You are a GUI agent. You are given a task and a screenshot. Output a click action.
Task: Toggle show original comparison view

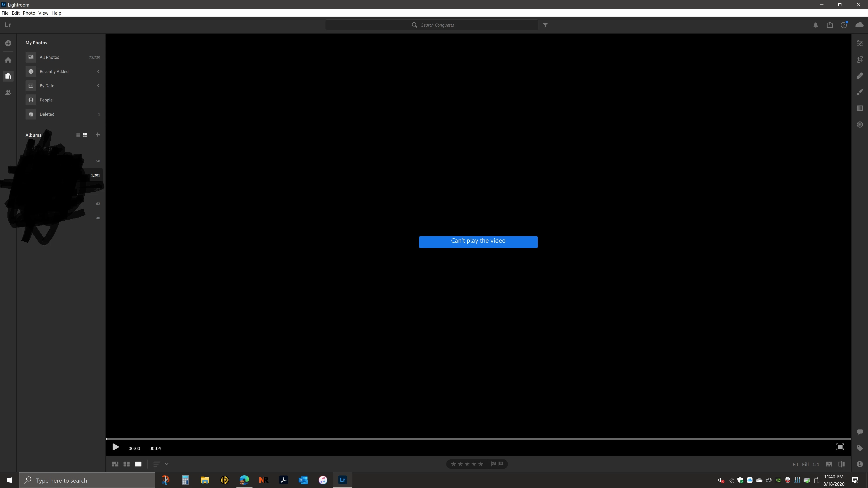[841, 464]
